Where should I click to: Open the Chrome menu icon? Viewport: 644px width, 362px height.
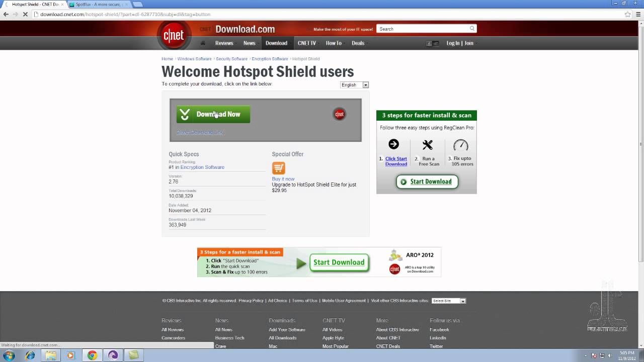pos(638,14)
